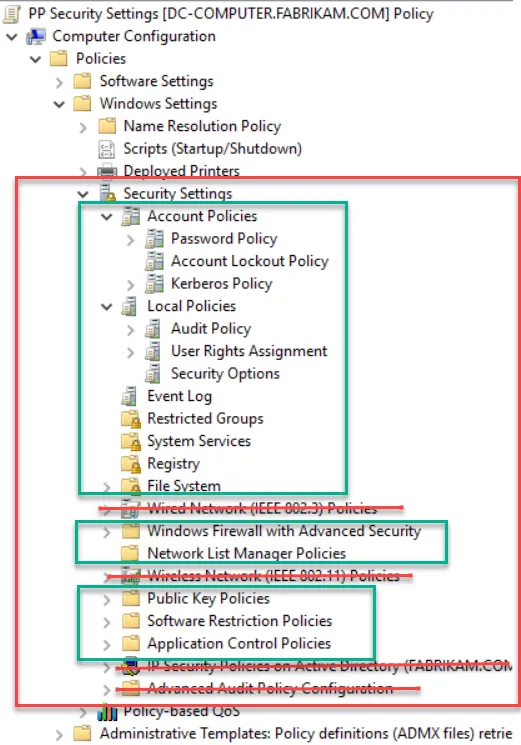Click the Account Lockout Policy icon
Viewport: 521px width, 745px height.
154,261
